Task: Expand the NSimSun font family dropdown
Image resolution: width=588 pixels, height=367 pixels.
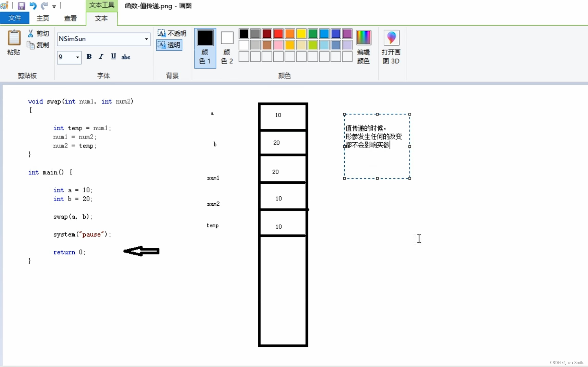Action: (146, 39)
